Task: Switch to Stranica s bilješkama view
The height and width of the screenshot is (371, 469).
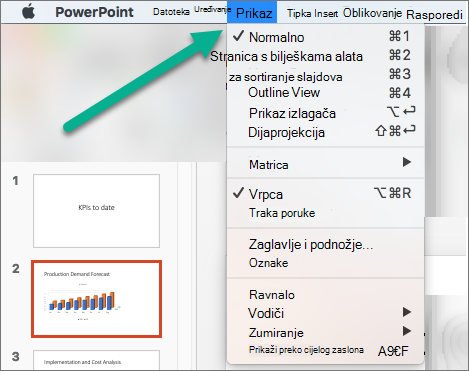Action: (x=325, y=56)
